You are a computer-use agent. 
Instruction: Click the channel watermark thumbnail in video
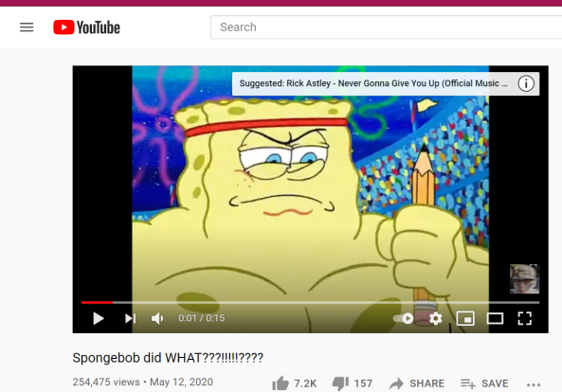tap(524, 279)
